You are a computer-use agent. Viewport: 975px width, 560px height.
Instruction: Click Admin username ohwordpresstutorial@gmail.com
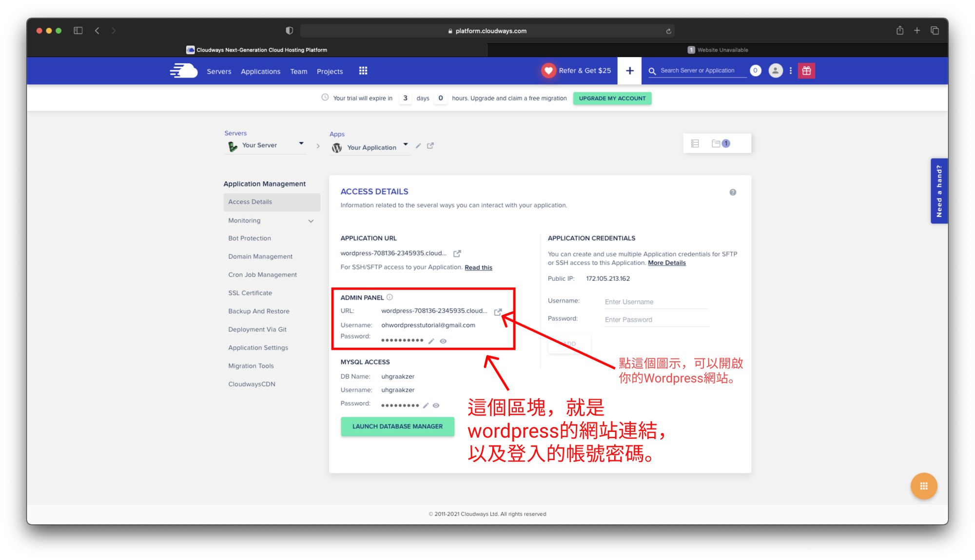tap(428, 325)
